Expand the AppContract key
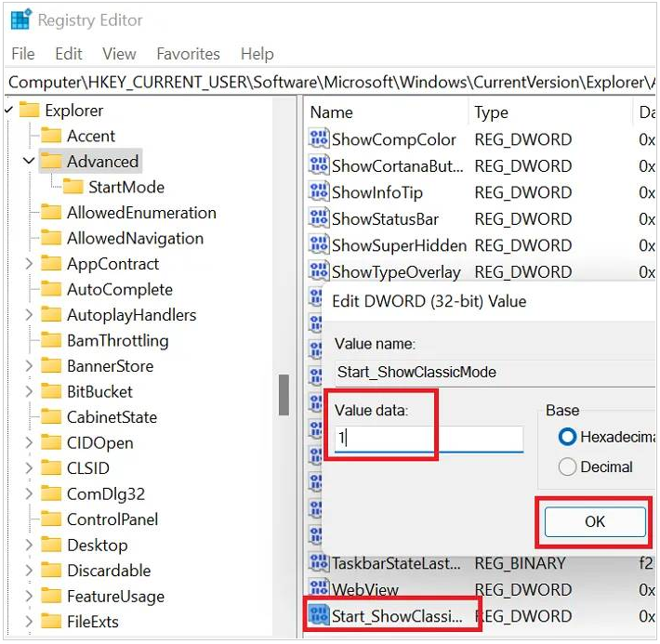The image size is (660, 644). [x=29, y=264]
